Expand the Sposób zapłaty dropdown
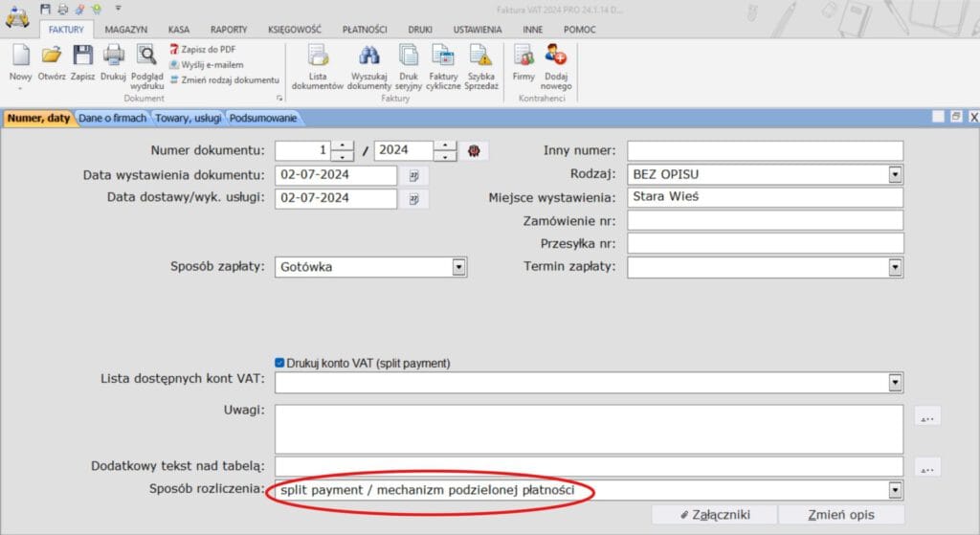 coord(459,267)
